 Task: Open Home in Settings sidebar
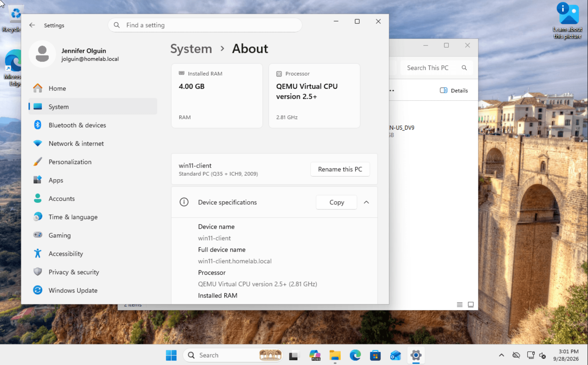coord(93,88)
